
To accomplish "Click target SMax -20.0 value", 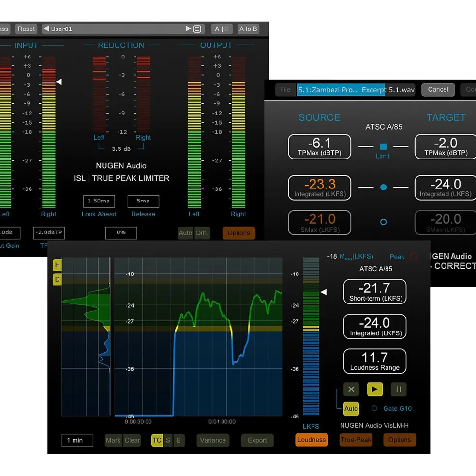I will click(x=446, y=222).
